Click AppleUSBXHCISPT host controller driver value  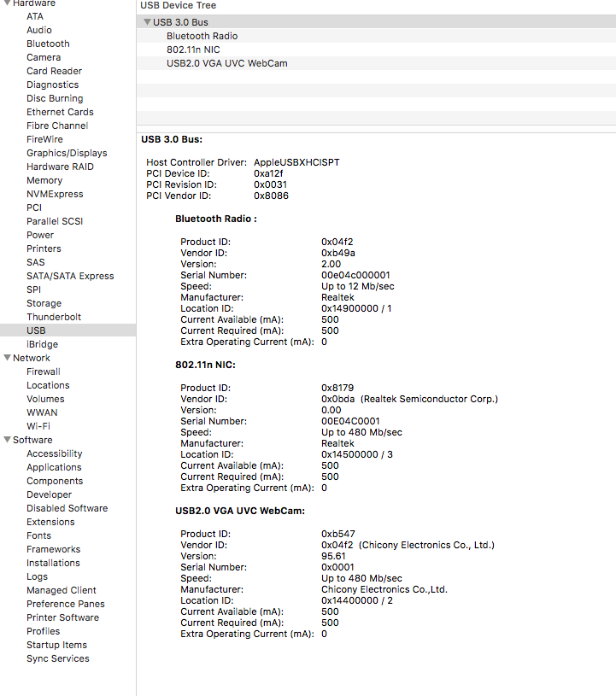[x=296, y=162]
